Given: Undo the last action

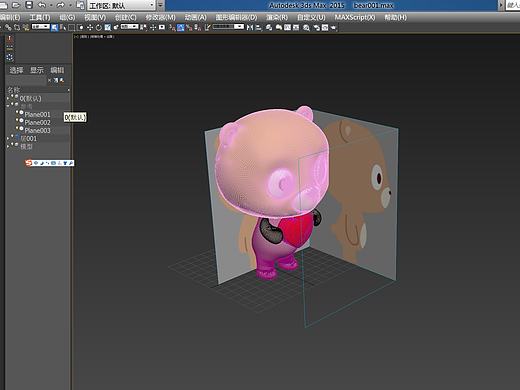Looking at the screenshot, I should pyautogui.click(x=42, y=5).
